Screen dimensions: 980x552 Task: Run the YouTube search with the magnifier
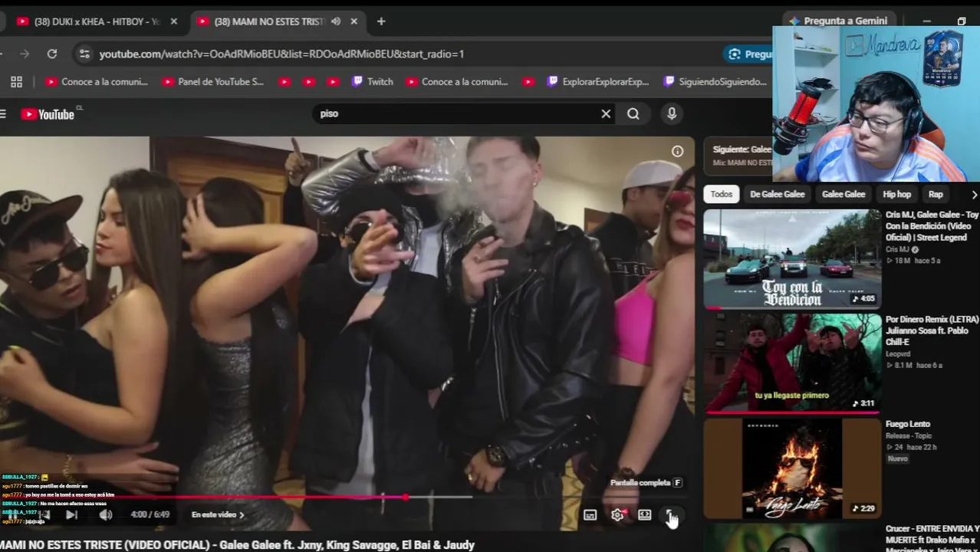coord(633,113)
